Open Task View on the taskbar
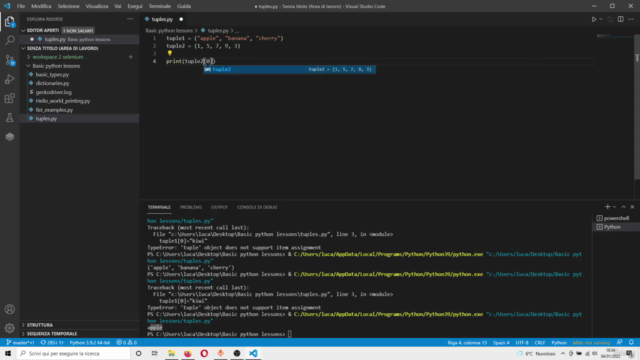This screenshot has height=360, width=640. (x=154, y=353)
